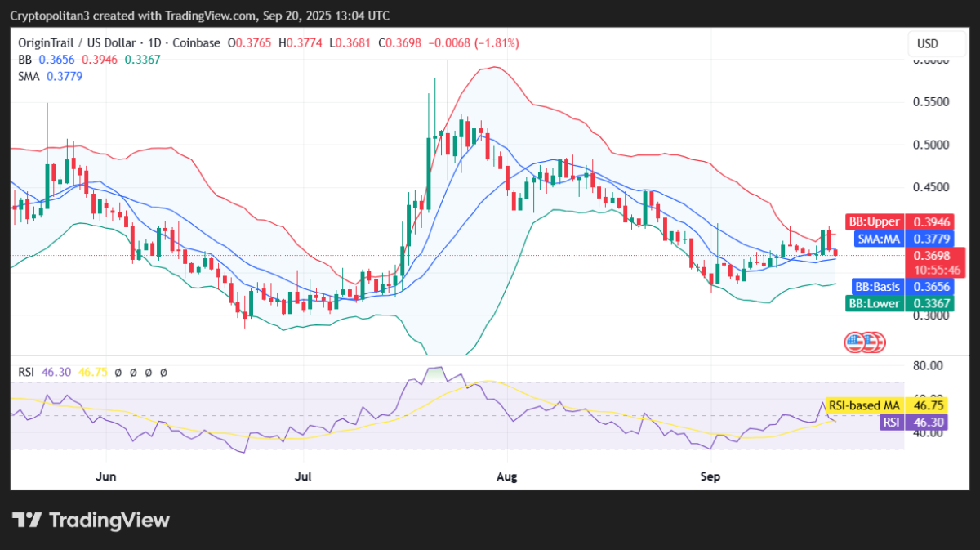The height and width of the screenshot is (550, 980).
Task: Click the purple RSI value tag
Action: [x=892, y=423]
